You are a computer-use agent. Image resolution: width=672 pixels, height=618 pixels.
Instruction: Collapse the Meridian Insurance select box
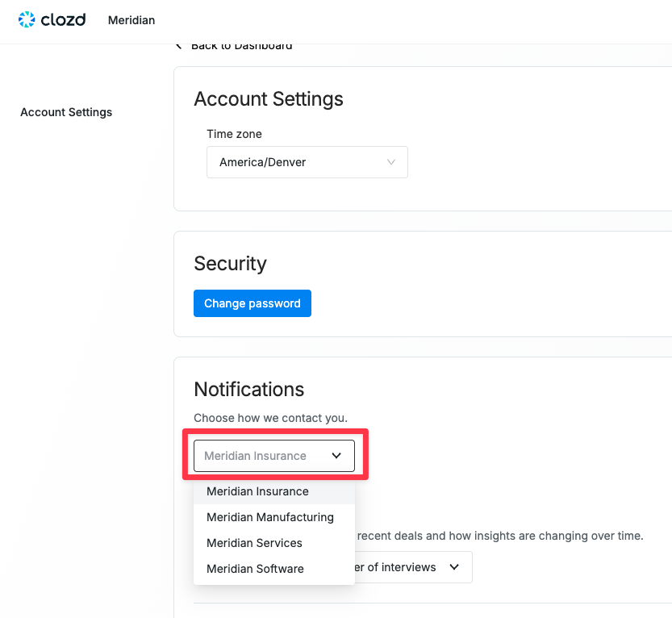tap(273, 456)
